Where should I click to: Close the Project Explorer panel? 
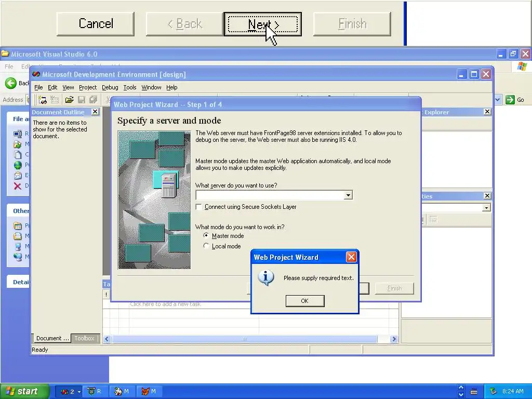487,112
